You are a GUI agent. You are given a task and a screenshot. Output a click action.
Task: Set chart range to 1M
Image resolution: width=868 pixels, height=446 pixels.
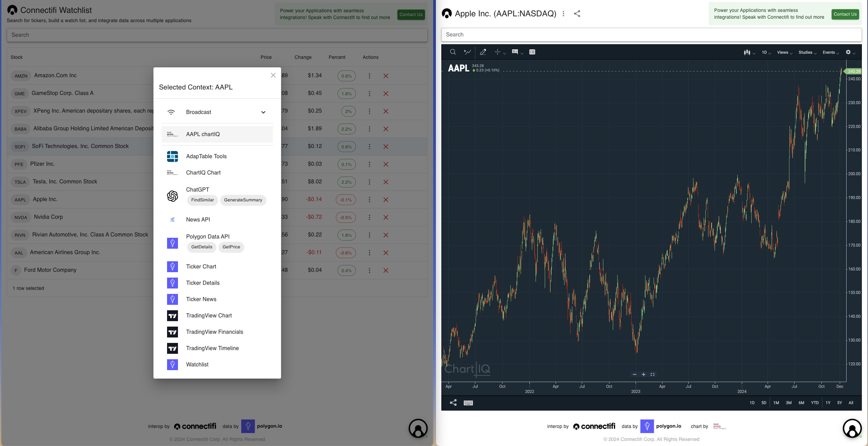(776, 403)
